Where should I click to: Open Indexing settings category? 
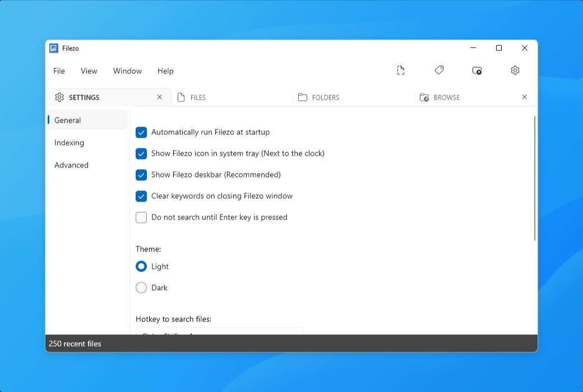tap(87, 143)
